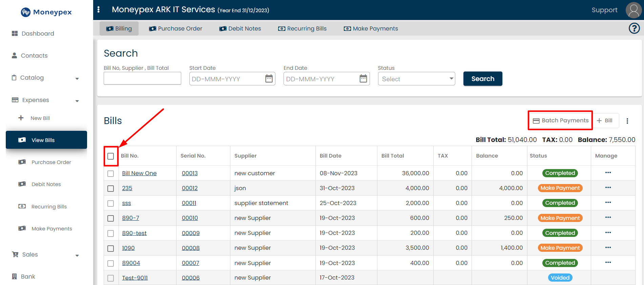Check the 890-7 bill row checkbox
Screen dimensions: 644x285
pos(111,218)
